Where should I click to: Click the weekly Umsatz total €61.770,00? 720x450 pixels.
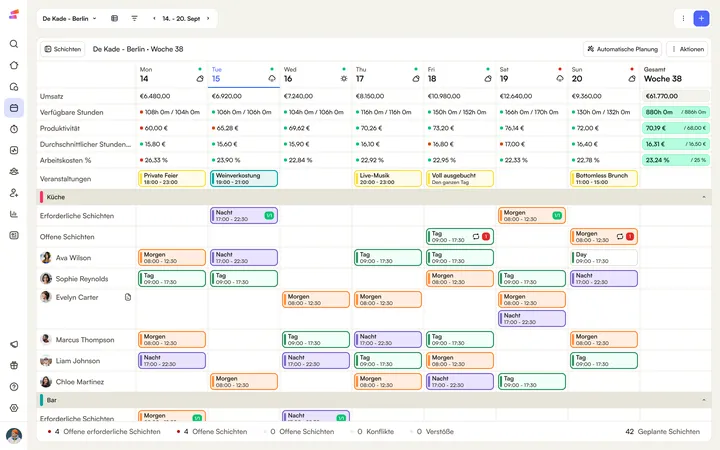[x=675, y=96]
